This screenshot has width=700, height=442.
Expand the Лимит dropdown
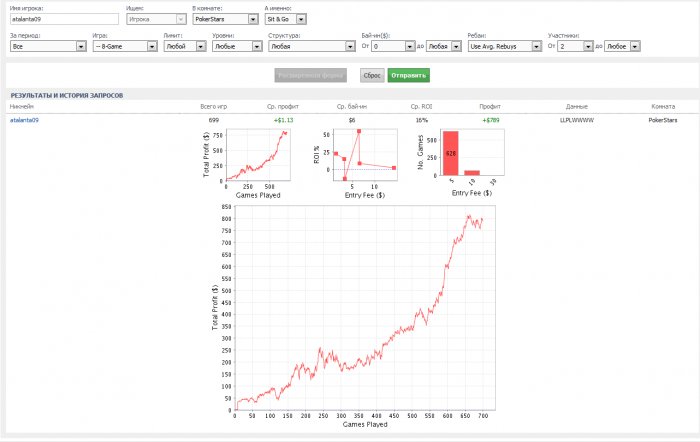(185, 46)
